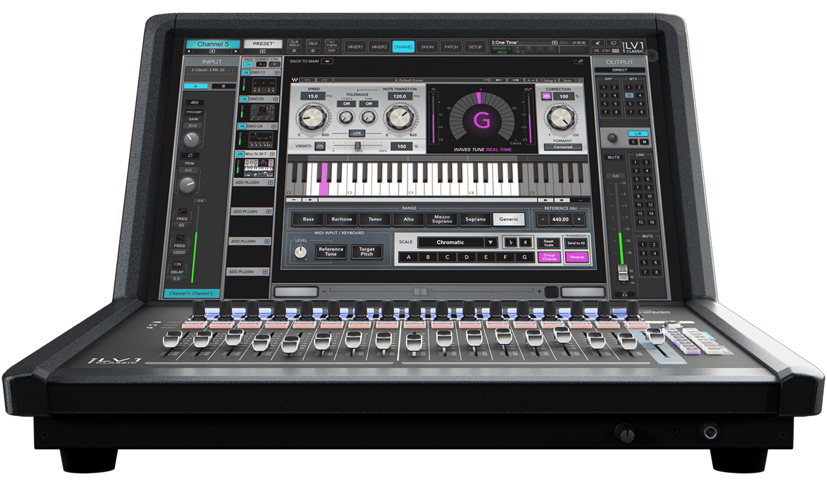The image size is (827, 504).
Task: Click the Reference Tone button
Action: [x=331, y=251]
